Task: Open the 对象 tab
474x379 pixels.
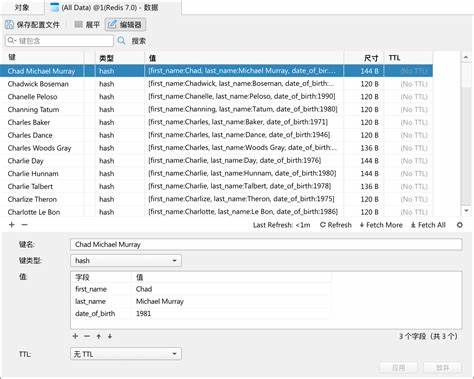Action: [x=22, y=7]
